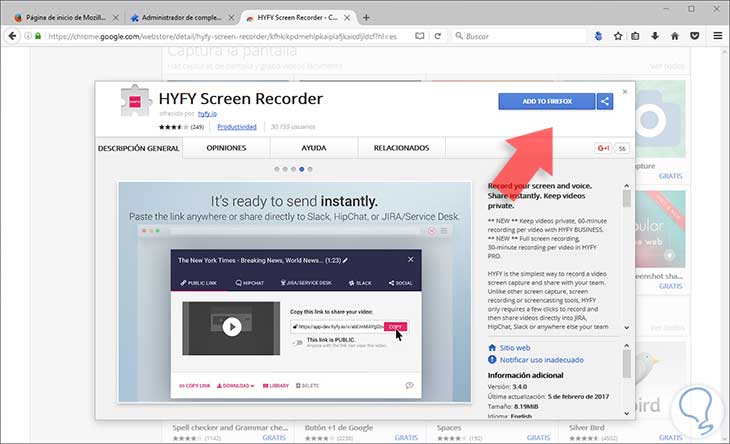Select the second screenshot carousel dot

[x=285, y=169]
